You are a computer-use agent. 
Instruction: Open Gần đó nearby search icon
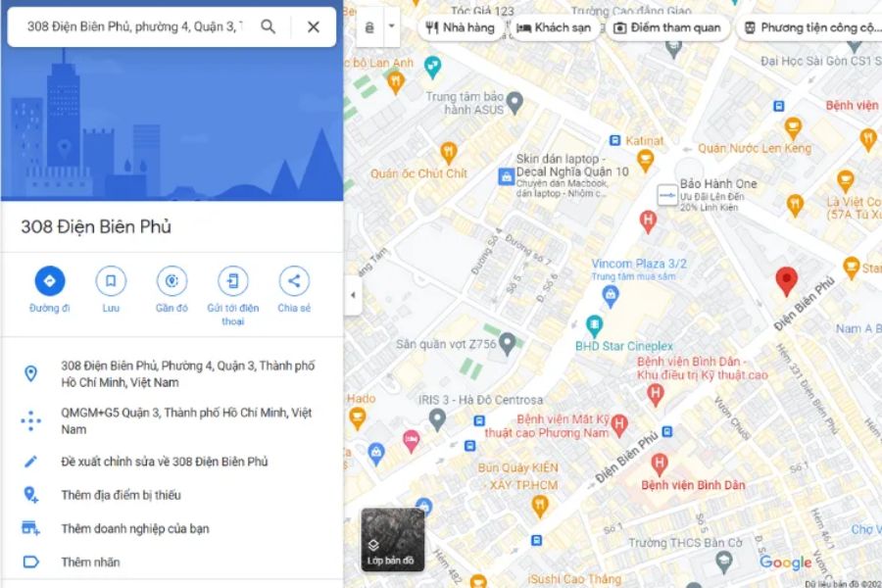click(171, 281)
